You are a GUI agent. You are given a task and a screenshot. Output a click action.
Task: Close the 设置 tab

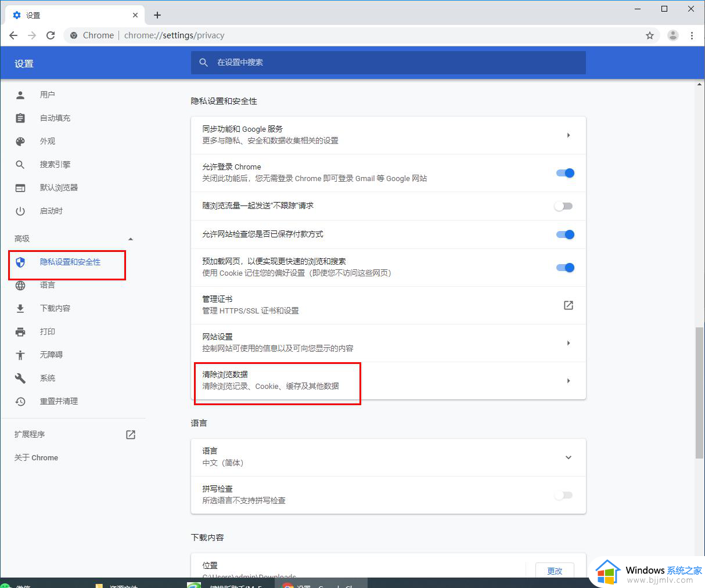tap(136, 15)
